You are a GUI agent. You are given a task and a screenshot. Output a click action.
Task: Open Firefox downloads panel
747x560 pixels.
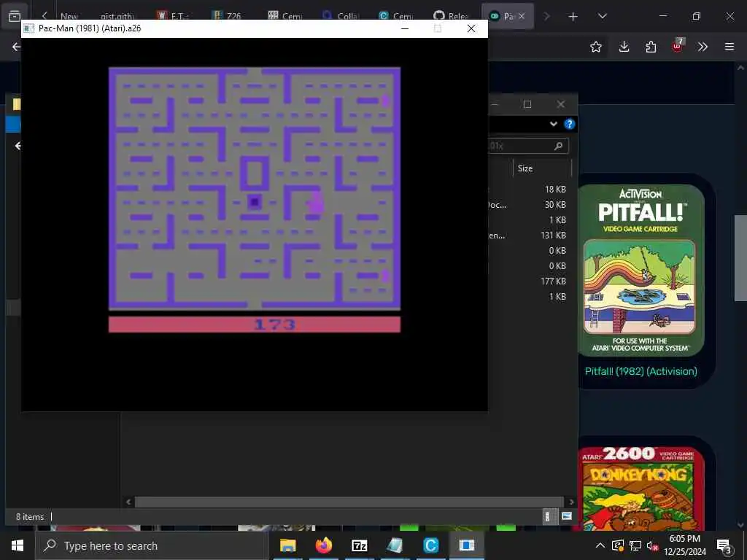point(624,47)
